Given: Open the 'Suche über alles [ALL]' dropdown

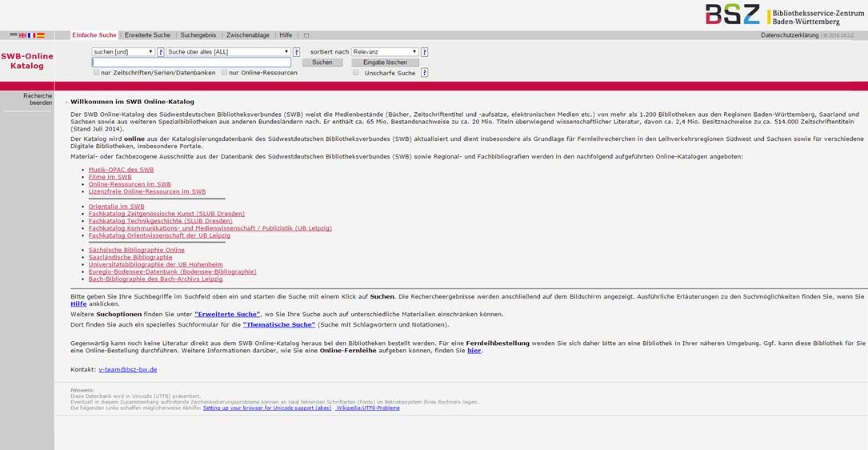Looking at the screenshot, I should click(229, 52).
